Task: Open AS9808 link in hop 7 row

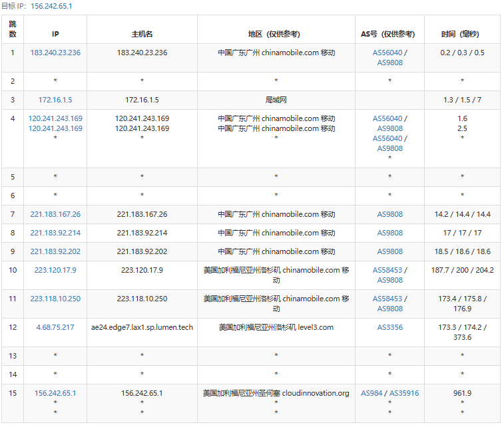Action: point(390,214)
